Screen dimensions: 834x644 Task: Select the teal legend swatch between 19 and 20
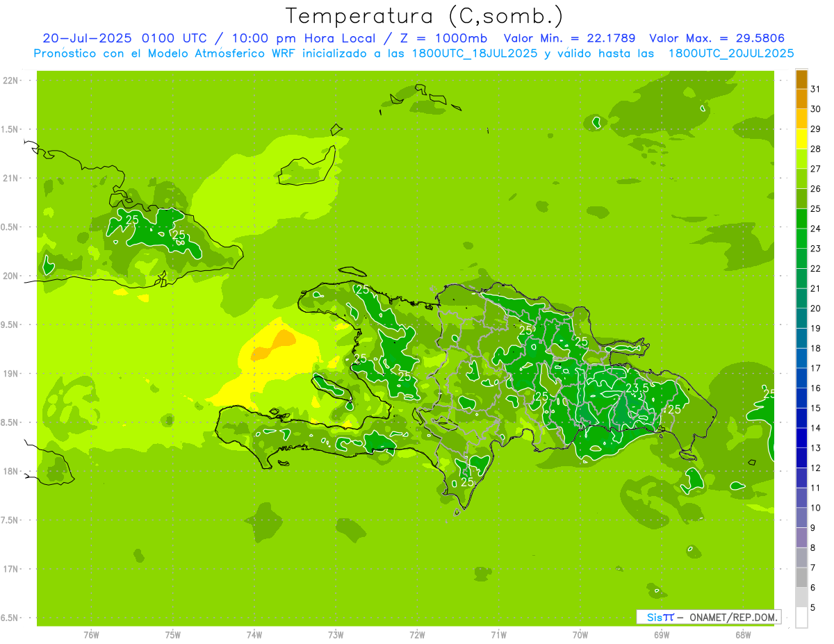801,319
